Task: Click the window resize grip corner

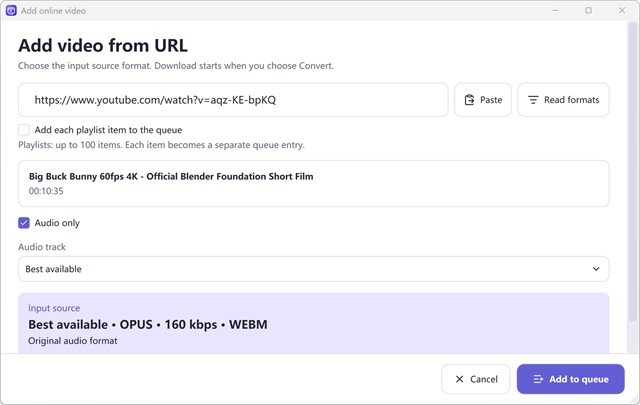Action: 635,400
